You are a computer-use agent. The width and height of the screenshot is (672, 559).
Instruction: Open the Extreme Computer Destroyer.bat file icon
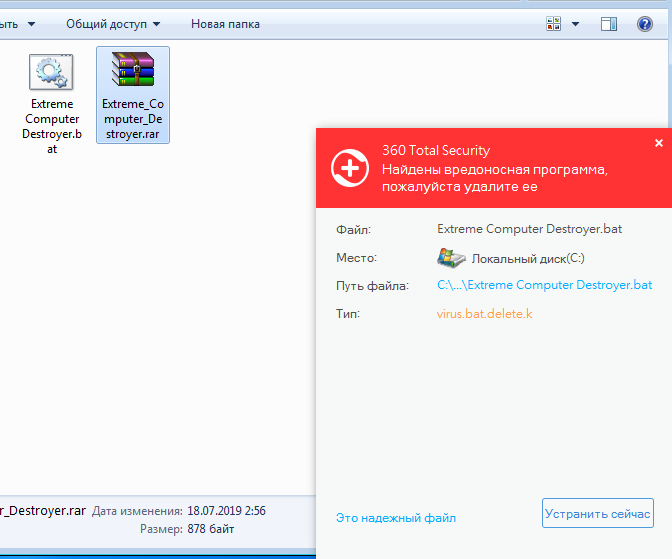point(51,72)
